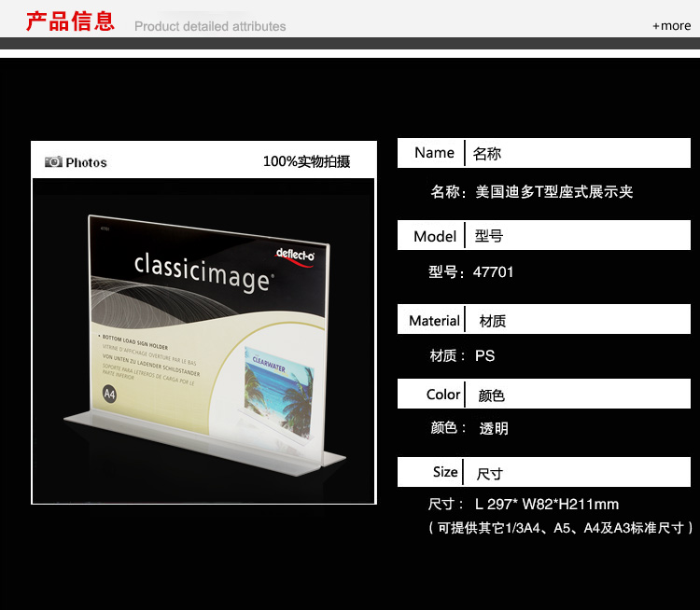Image resolution: width=700 pixels, height=610 pixels.
Task: Click the deflect-o logo in the photo
Action: pyautogui.click(x=295, y=256)
